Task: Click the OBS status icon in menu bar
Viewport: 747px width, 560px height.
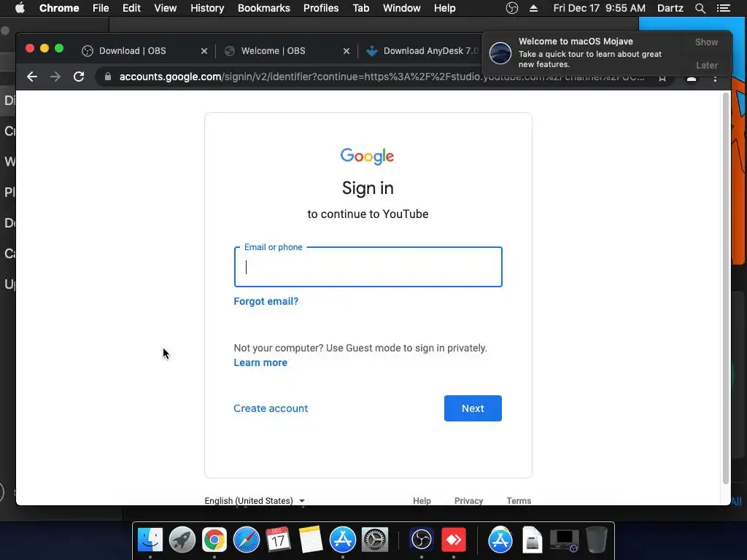Action: click(511, 8)
